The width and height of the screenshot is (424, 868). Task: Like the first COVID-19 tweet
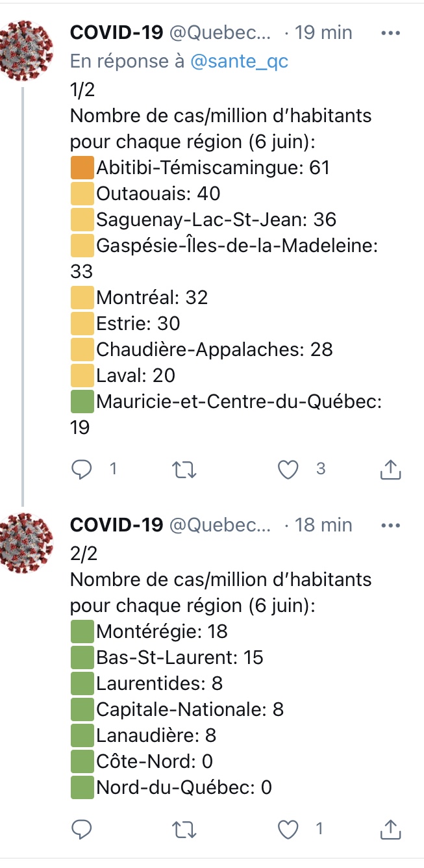click(x=289, y=469)
